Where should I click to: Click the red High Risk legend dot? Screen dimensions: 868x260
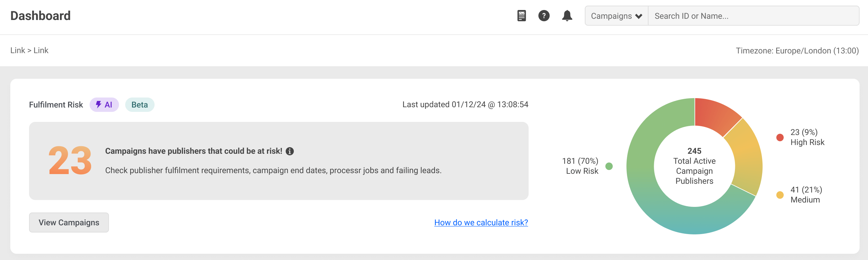pos(779,137)
